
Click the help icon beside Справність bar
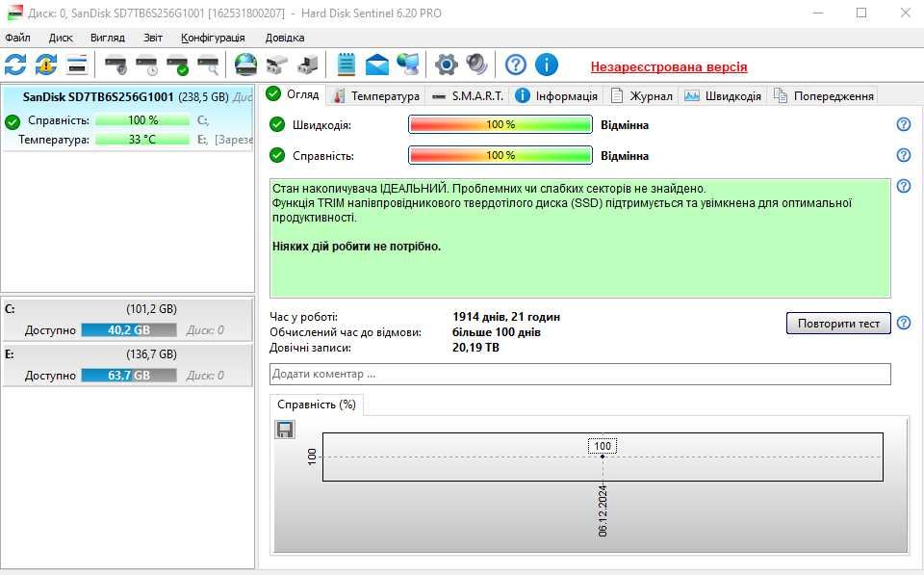pyautogui.click(x=904, y=155)
